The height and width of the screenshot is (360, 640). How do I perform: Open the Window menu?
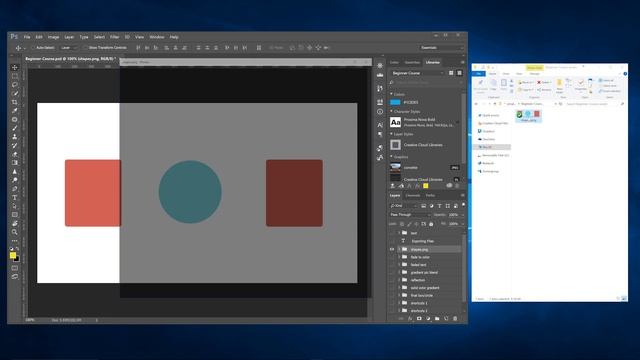point(157,37)
